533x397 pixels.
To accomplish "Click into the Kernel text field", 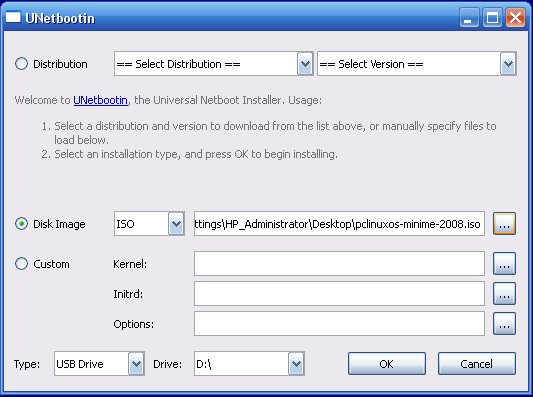I will click(x=339, y=263).
